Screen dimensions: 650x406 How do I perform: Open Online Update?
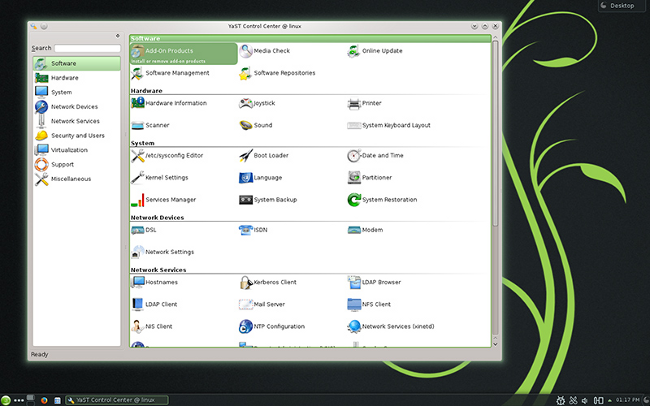click(375, 51)
